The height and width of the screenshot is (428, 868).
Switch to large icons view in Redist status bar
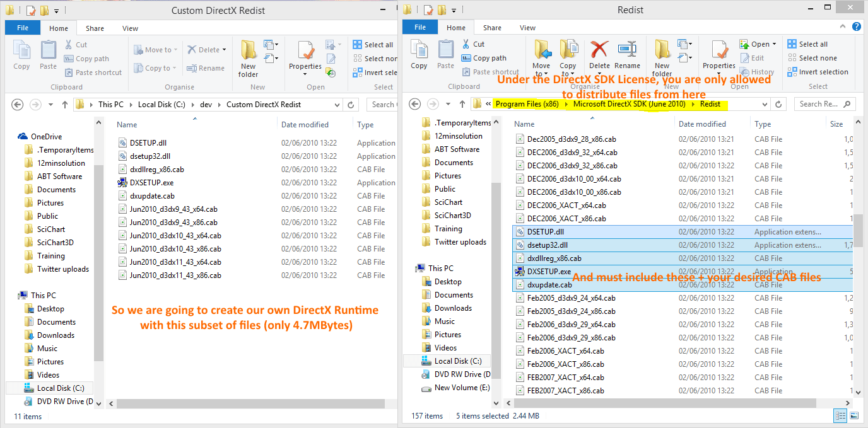pos(854,415)
